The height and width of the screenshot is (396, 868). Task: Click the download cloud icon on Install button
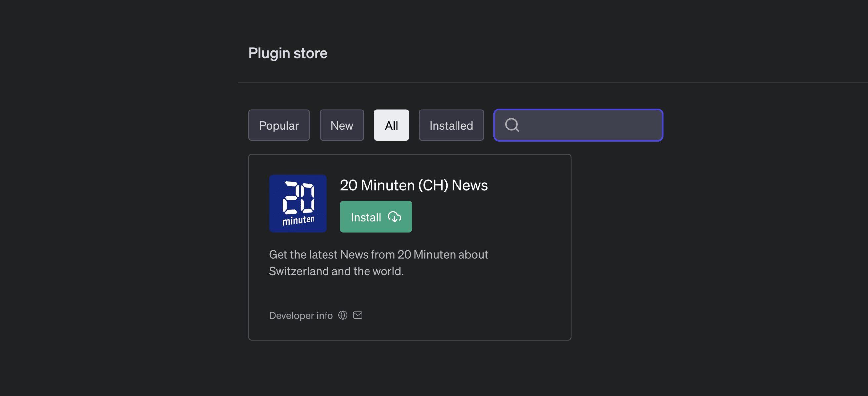point(395,217)
